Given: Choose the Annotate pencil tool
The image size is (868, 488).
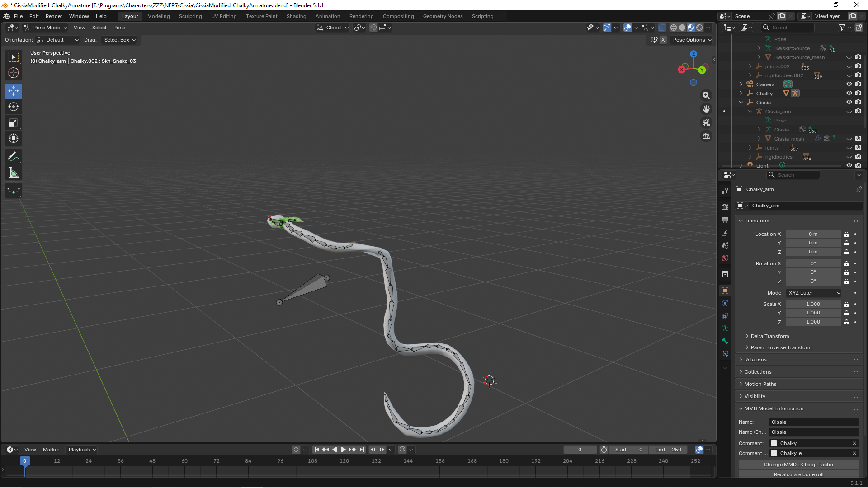Looking at the screenshot, I should tap(14, 157).
